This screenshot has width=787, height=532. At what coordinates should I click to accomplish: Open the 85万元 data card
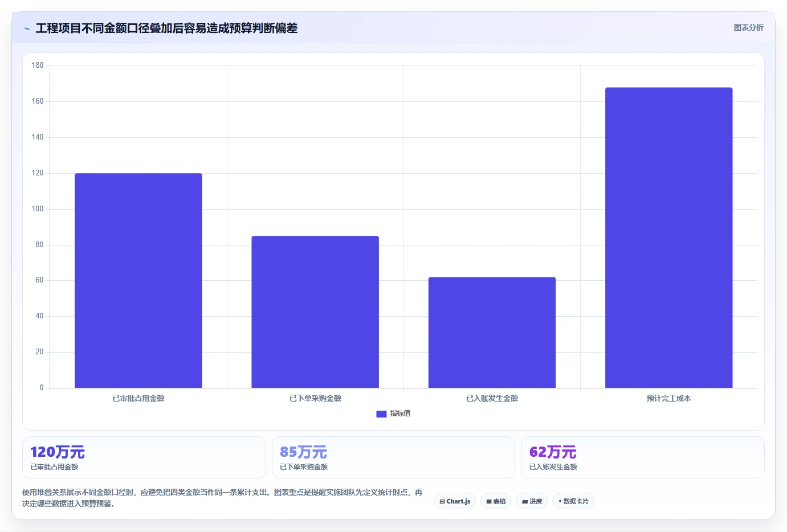coord(393,457)
